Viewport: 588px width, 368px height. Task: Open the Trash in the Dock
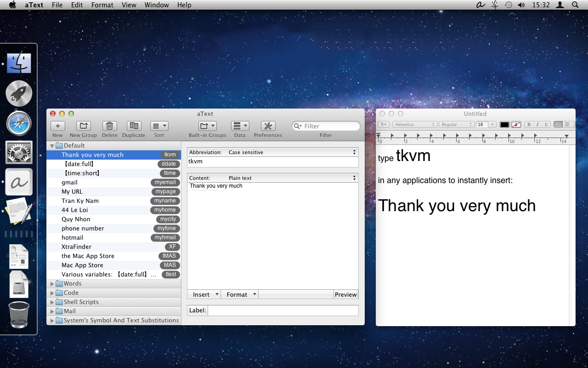click(19, 315)
